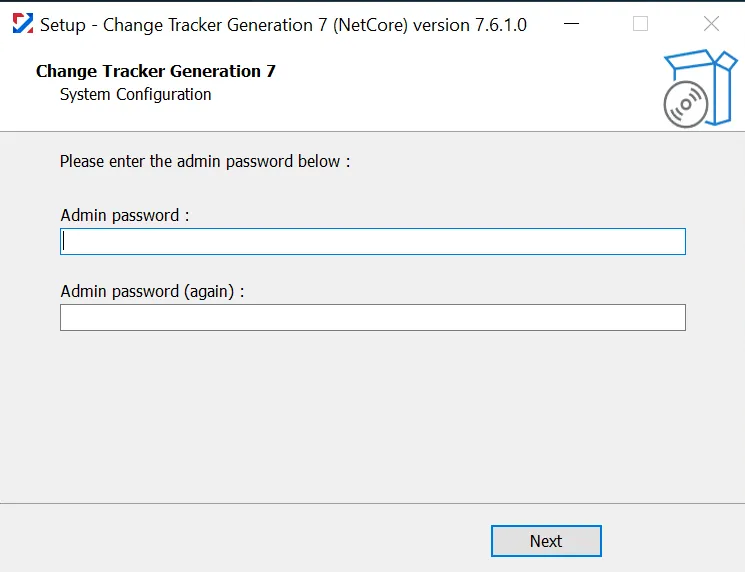Click the Change Tracker logo in title bar
745x572 pixels.
click(23, 23)
